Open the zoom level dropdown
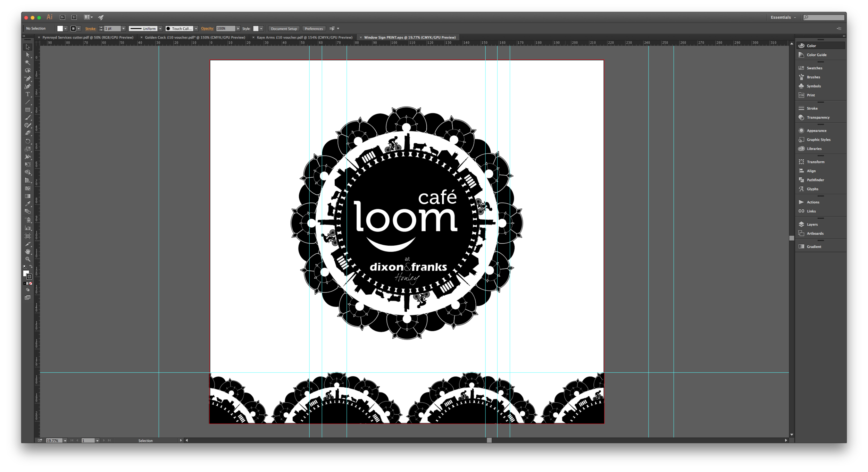 pyautogui.click(x=65, y=440)
